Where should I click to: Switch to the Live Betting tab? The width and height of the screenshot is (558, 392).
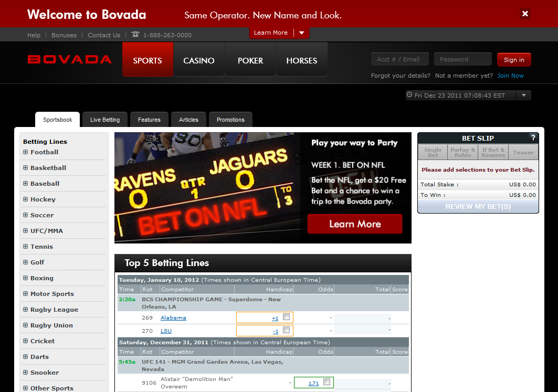(105, 120)
